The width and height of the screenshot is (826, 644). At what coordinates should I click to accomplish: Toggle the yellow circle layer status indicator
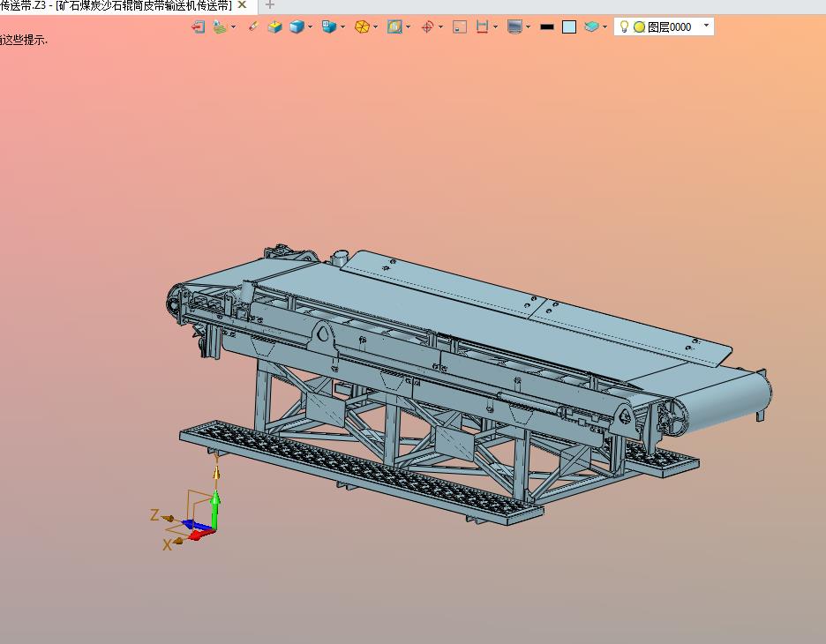tap(639, 27)
